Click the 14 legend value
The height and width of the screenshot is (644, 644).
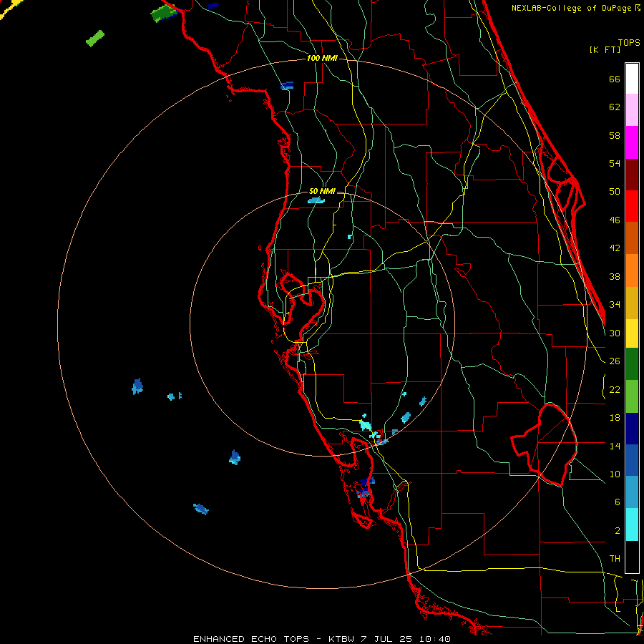pyautogui.click(x=615, y=446)
